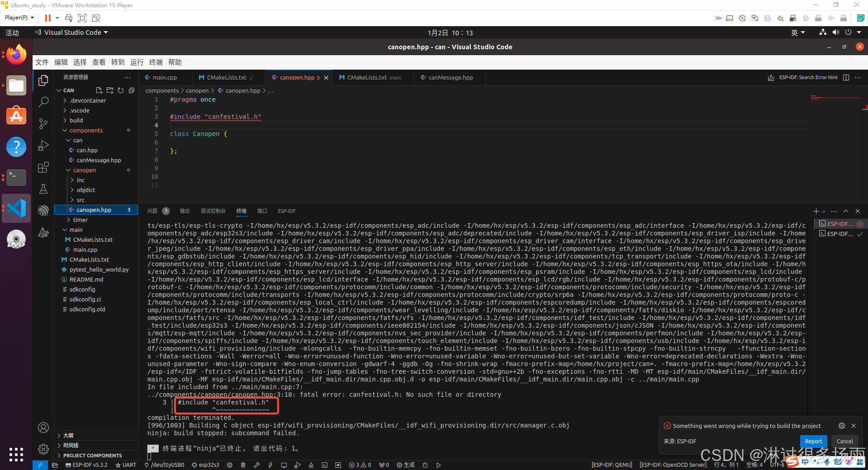Click the class Canopen code line
Screen dimensions: 868x470
pos(198,134)
